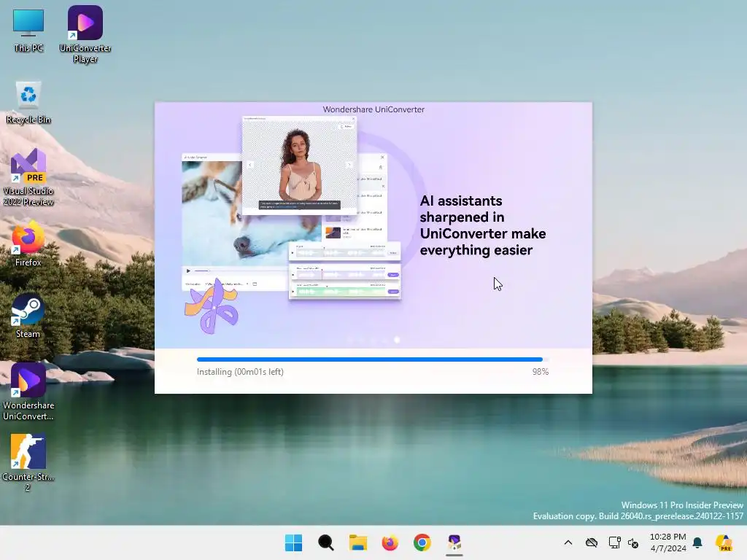The image size is (747, 560).
Task: Open the notifications bell icon
Action: click(697, 542)
